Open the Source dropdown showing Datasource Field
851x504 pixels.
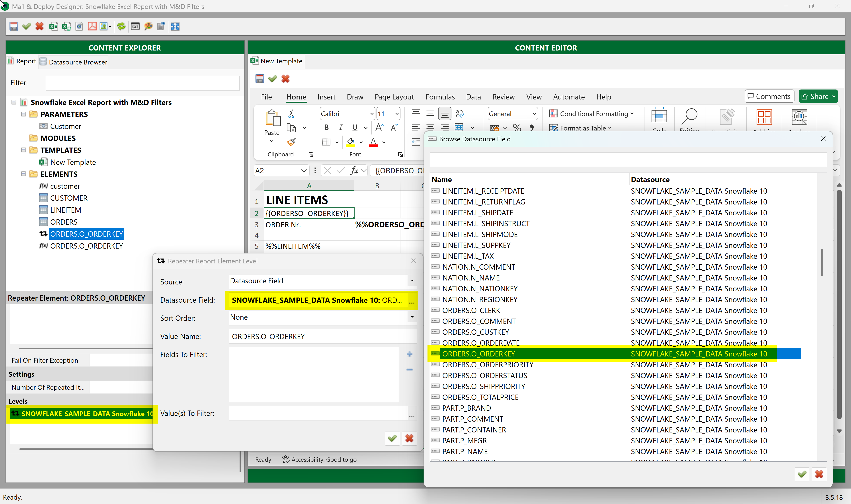coord(412,281)
